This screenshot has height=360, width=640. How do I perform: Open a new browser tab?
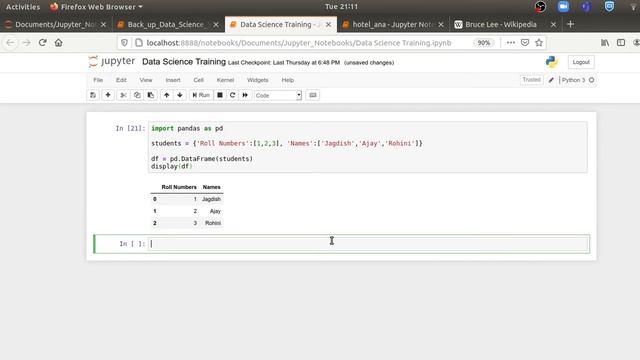click(x=570, y=24)
